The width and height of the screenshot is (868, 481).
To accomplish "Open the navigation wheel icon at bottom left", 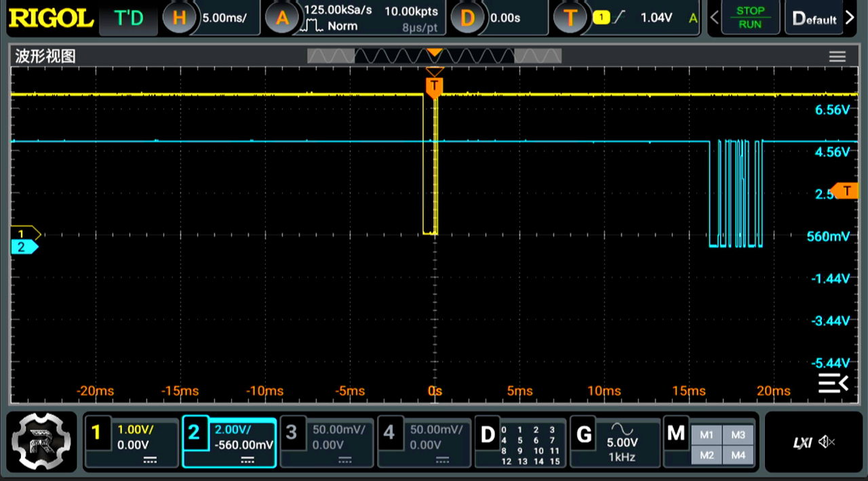I will [x=42, y=441].
